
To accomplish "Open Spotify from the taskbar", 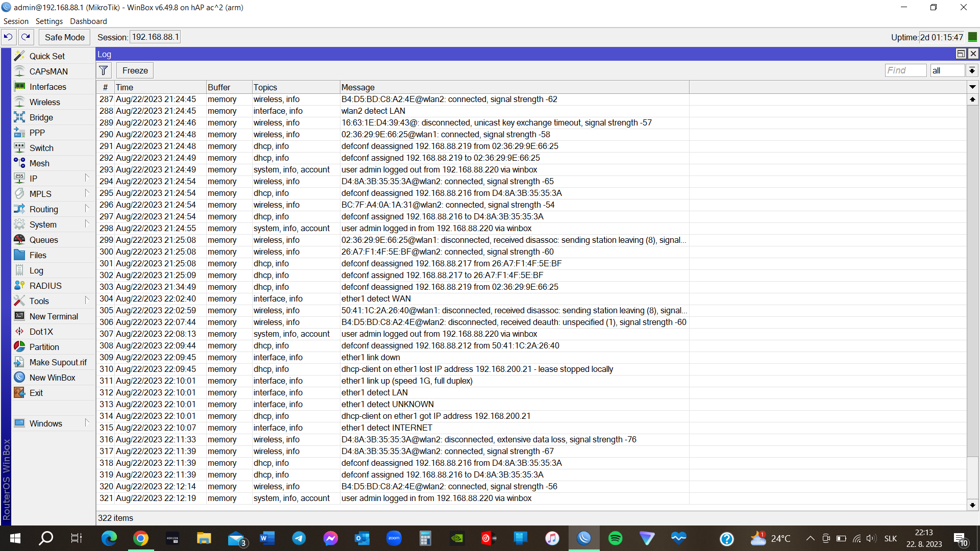I will coord(616,538).
